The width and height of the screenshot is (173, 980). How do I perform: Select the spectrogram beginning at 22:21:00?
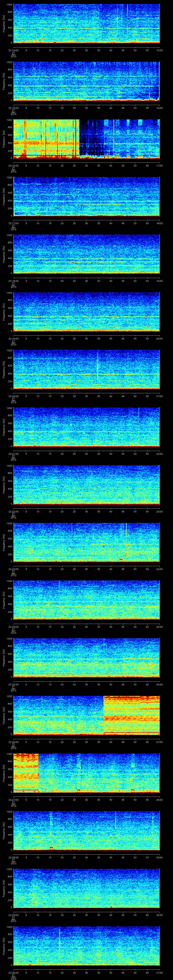click(86, 427)
